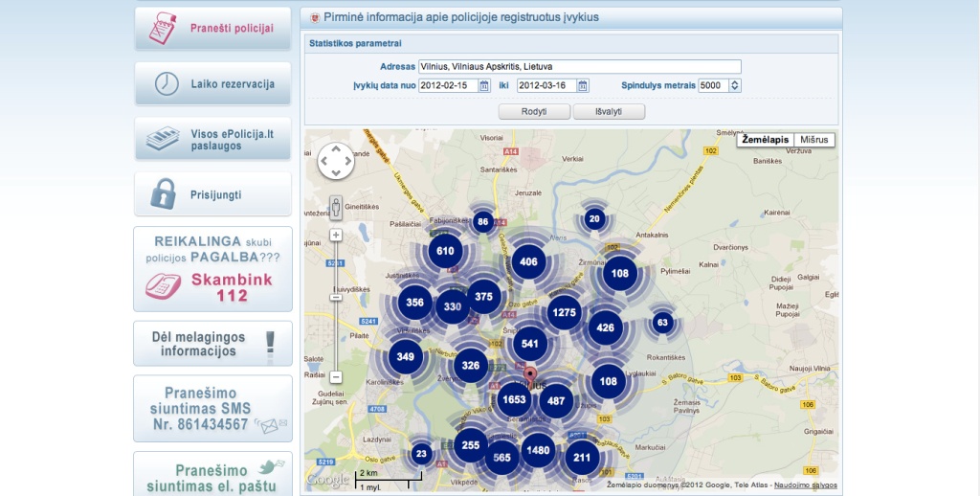Switch map to Žemėlapis view
Screen dimensions: 980x496
click(765, 140)
